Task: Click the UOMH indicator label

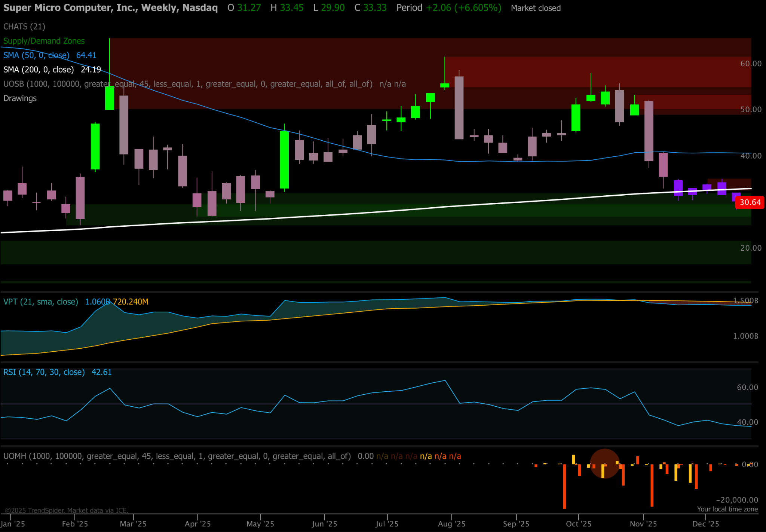Action: pyautogui.click(x=177, y=456)
